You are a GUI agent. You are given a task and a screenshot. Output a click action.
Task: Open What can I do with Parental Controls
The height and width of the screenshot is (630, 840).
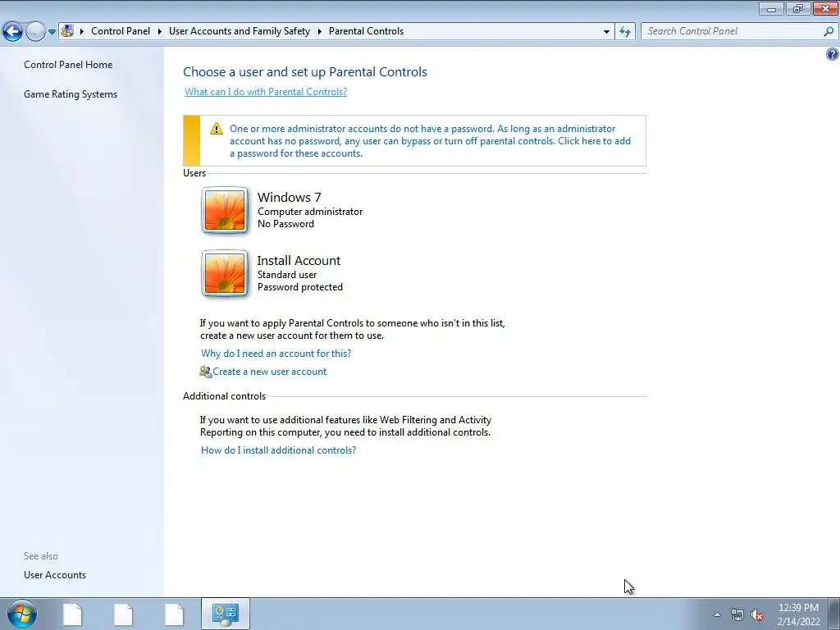click(x=266, y=92)
